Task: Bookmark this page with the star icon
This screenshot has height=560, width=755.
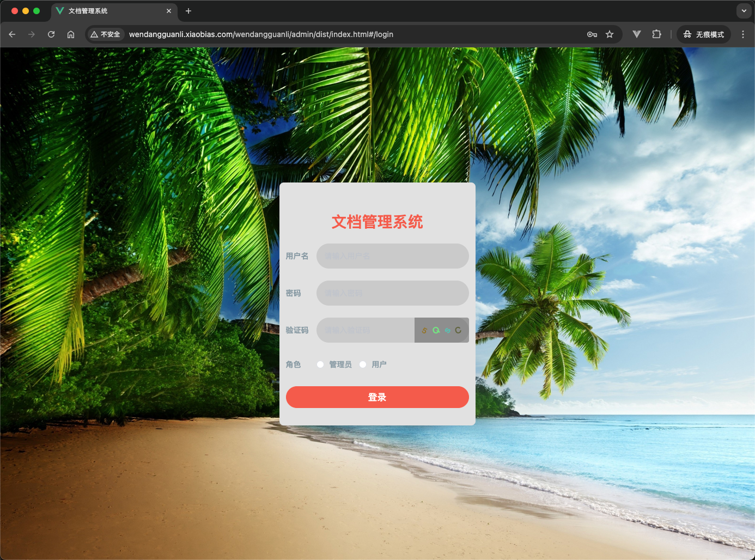Action: point(610,34)
